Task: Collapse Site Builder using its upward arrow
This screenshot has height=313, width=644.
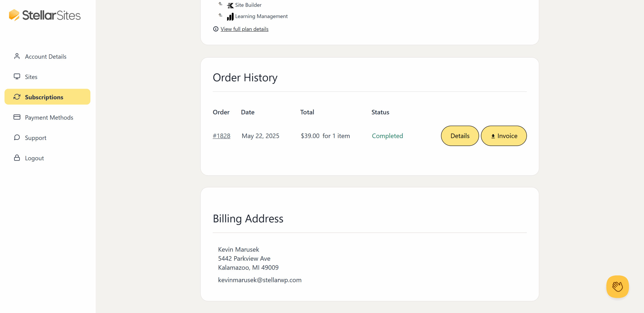Action: point(220,4)
